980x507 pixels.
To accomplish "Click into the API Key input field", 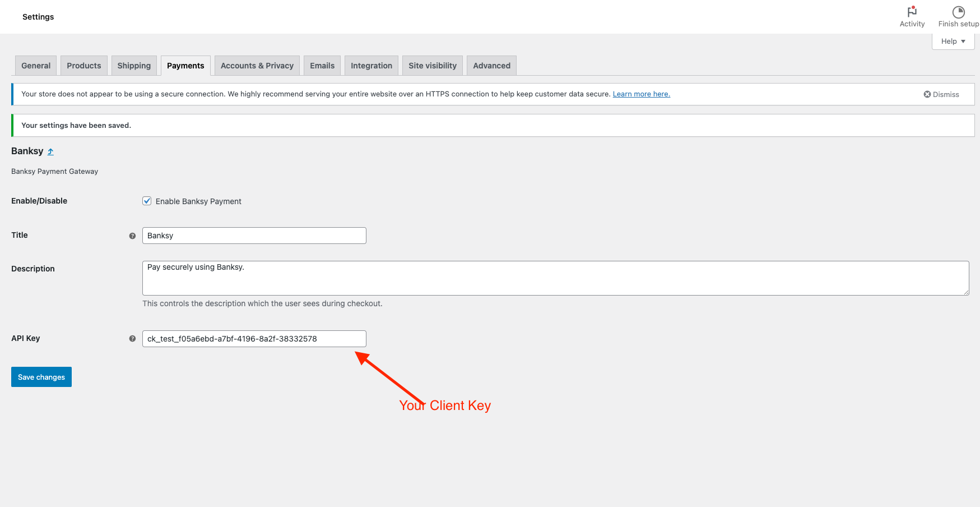I will pyautogui.click(x=254, y=339).
